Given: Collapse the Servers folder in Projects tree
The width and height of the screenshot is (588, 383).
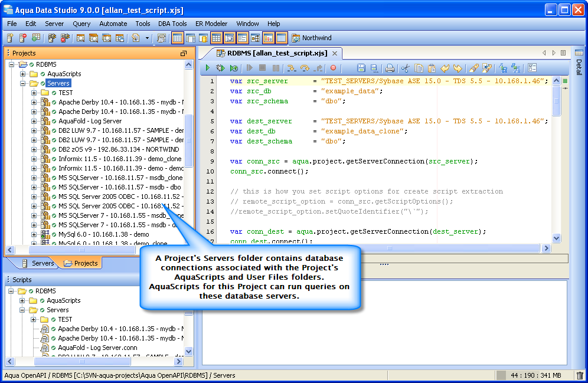Looking at the screenshot, I should 23,83.
